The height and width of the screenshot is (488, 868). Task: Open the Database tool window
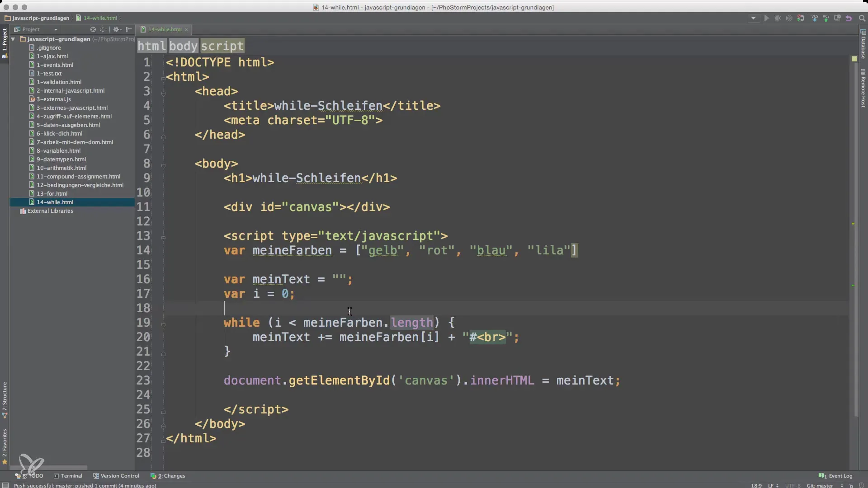tap(863, 44)
